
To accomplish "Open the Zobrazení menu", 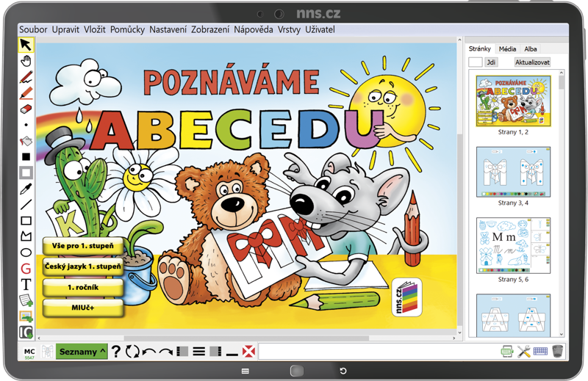I will [x=210, y=29].
